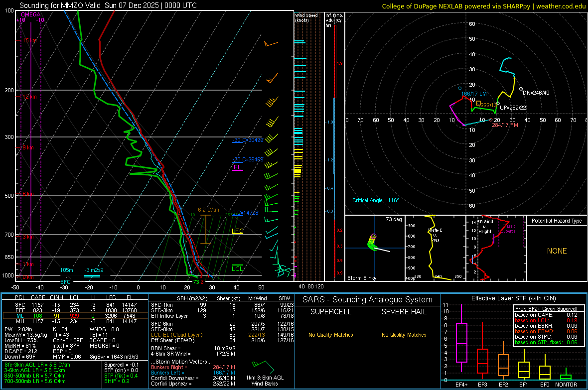Viewport: 588px width, 390px height.
Task: Click the Storm Slinky panel label
Action: (361, 278)
